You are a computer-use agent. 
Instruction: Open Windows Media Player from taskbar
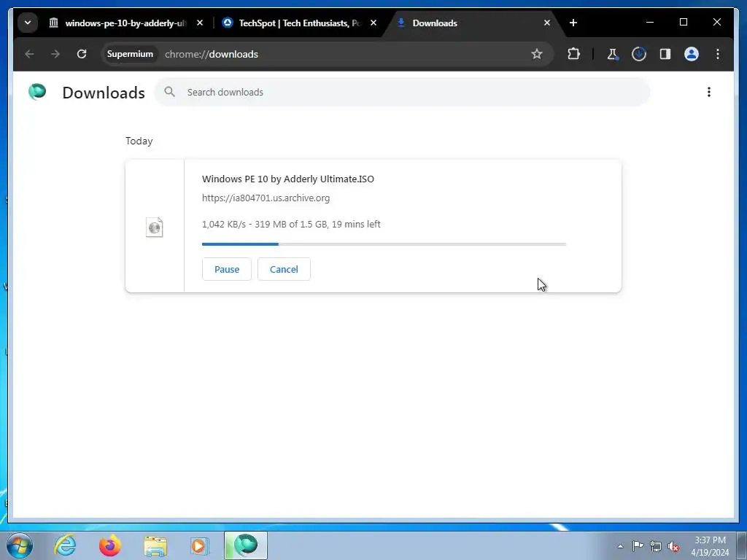point(199,545)
